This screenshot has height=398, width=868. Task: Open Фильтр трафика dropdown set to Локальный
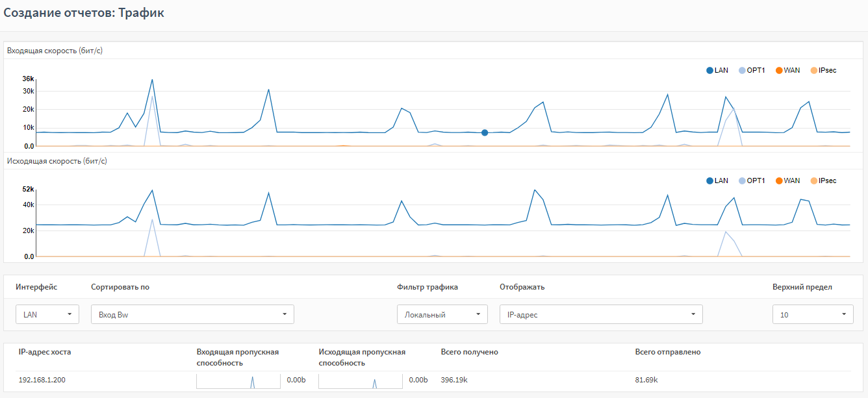(442, 314)
